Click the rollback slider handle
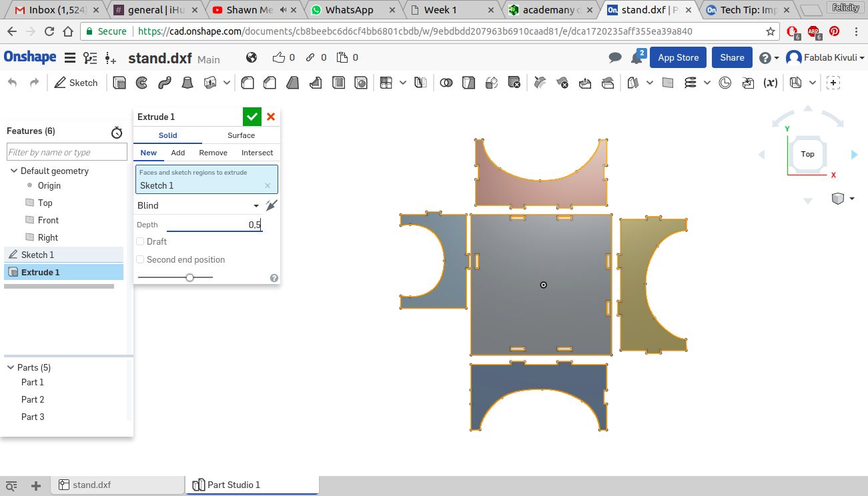The image size is (868, 496). click(190, 277)
